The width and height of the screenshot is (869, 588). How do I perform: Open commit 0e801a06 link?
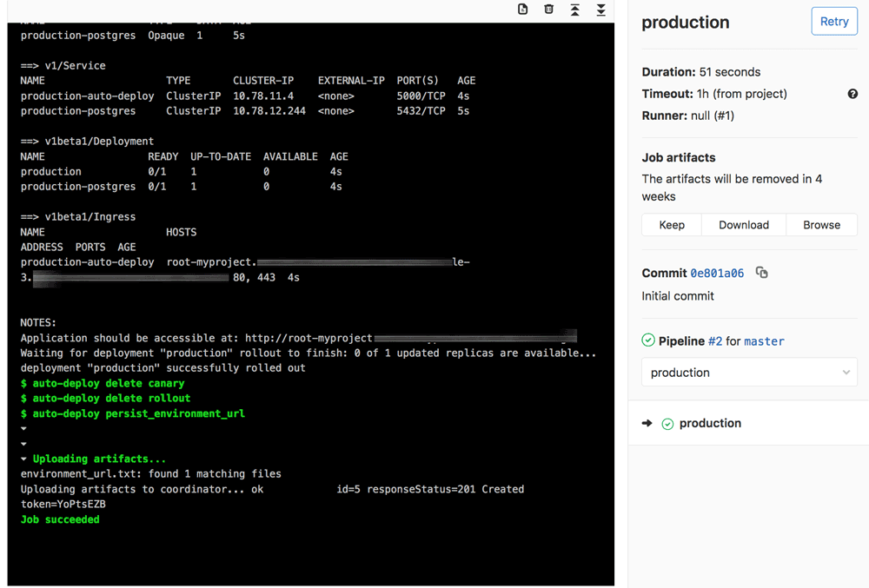click(x=717, y=273)
